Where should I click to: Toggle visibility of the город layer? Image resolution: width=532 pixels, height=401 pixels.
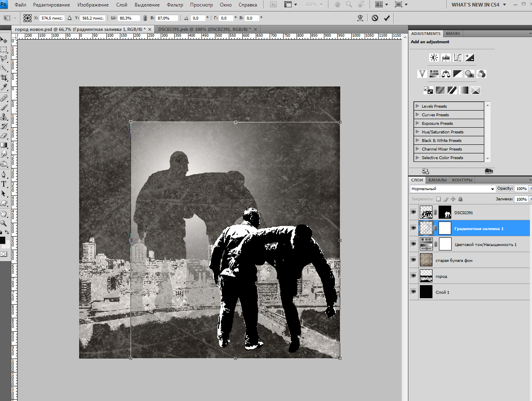(413, 276)
